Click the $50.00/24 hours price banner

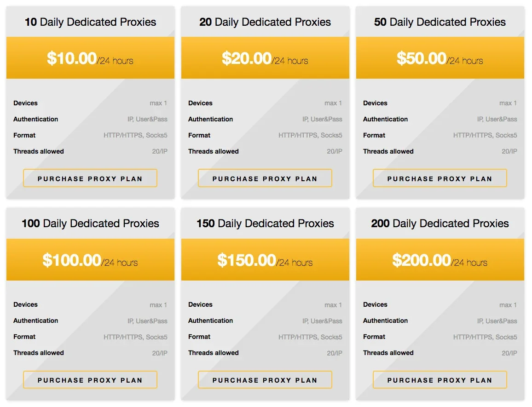[440, 58]
